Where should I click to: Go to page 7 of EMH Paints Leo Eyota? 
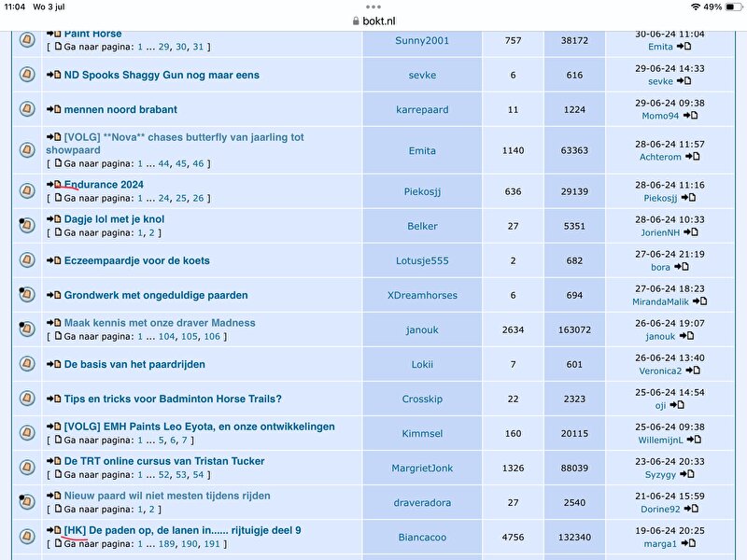click(x=184, y=440)
